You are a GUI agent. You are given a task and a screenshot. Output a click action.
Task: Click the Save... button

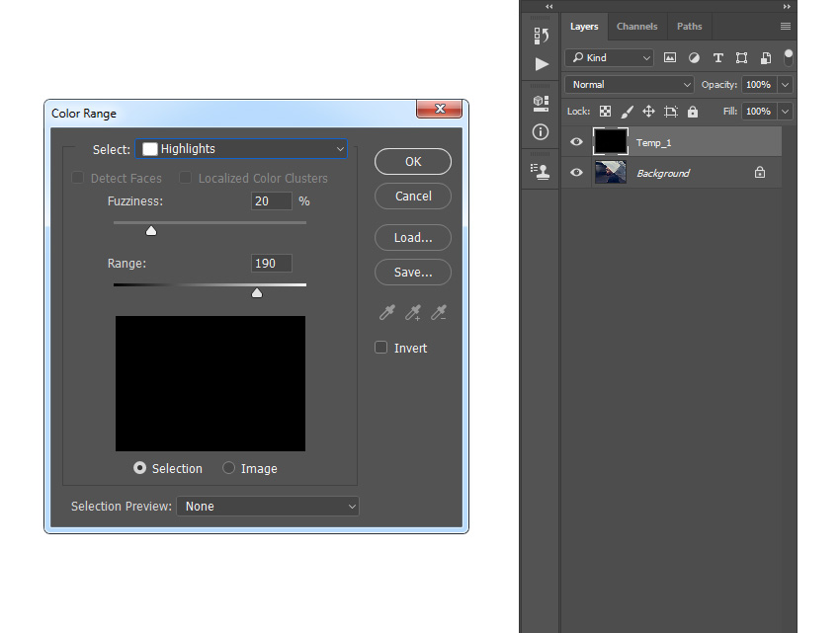tap(413, 272)
